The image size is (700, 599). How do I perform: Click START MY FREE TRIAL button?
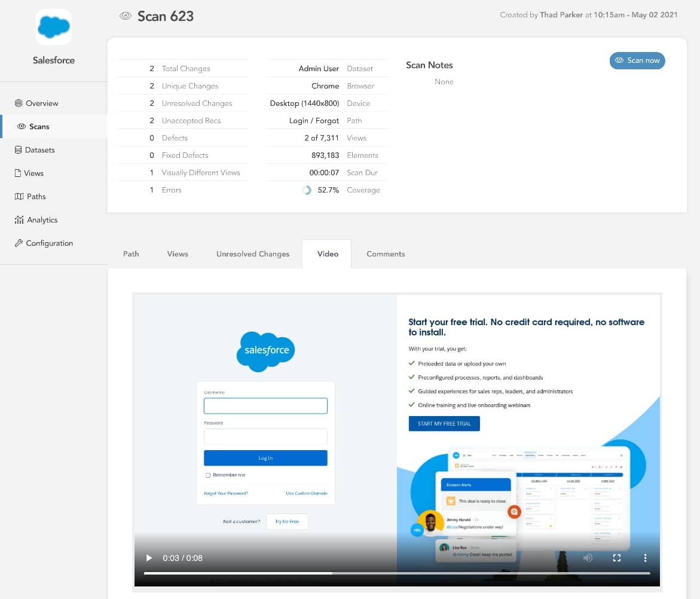tap(444, 424)
